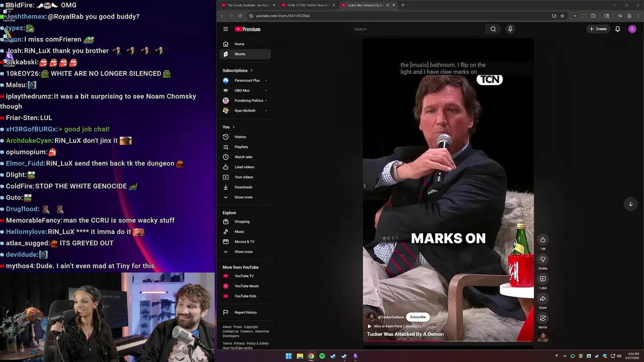Viewport: 644px width, 362px height.
Task: Dislike the short video
Action: point(542,259)
